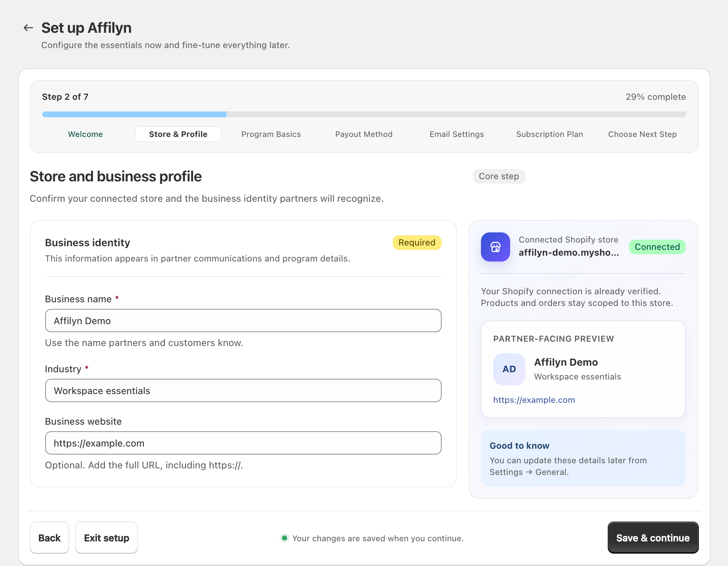
Task: Click the Connected status badge
Action: 657,247
